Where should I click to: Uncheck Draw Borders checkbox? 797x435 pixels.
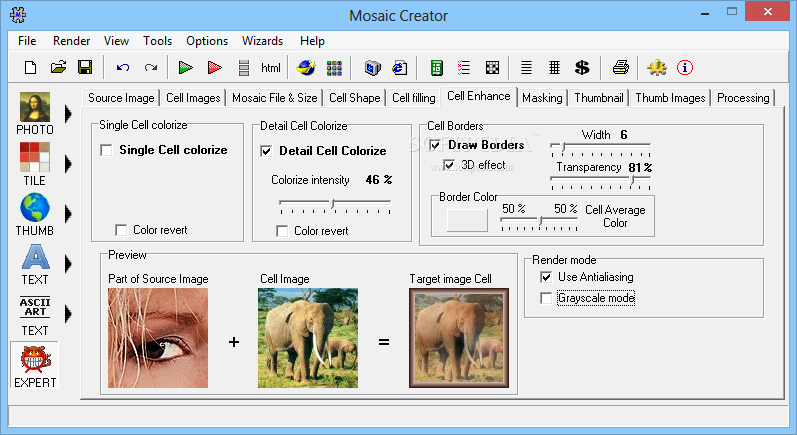tap(435, 145)
